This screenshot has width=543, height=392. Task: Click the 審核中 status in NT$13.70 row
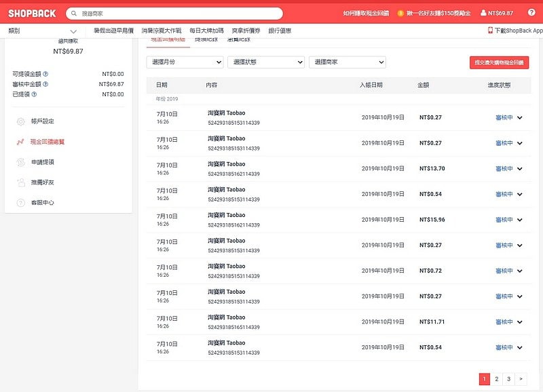pos(504,169)
